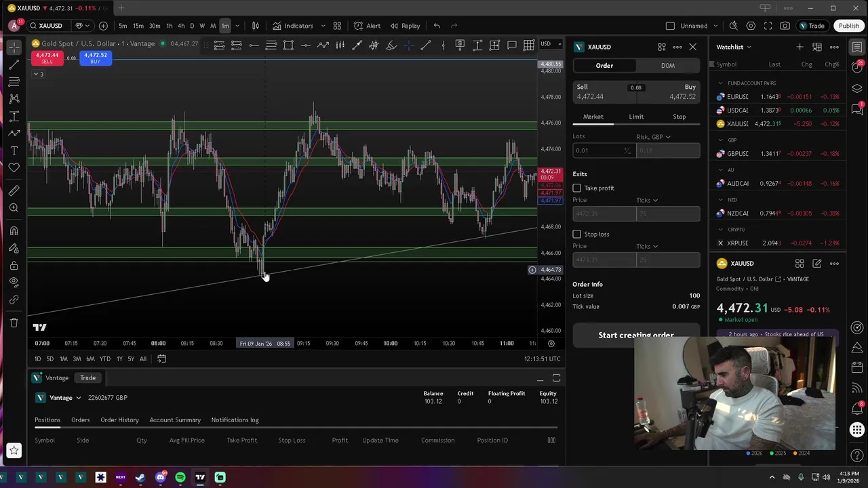The height and width of the screenshot is (488, 868).
Task: Lock all drawing tools
Action: (x=14, y=266)
